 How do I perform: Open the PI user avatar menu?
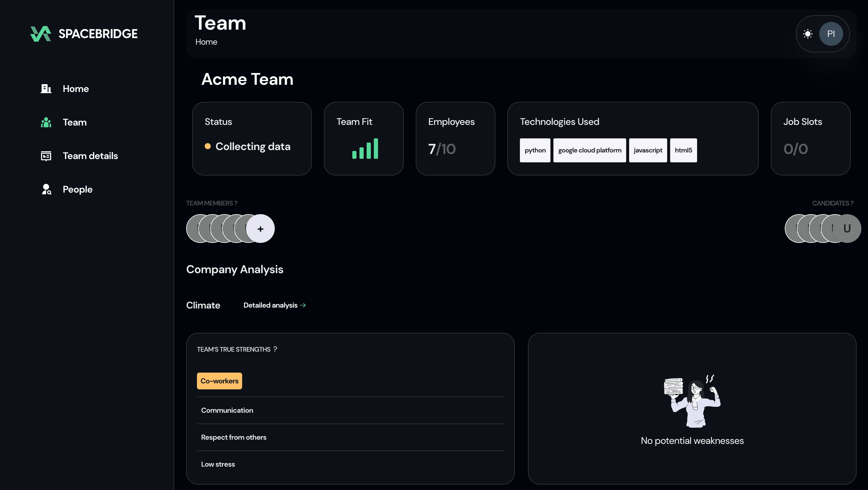click(x=831, y=34)
